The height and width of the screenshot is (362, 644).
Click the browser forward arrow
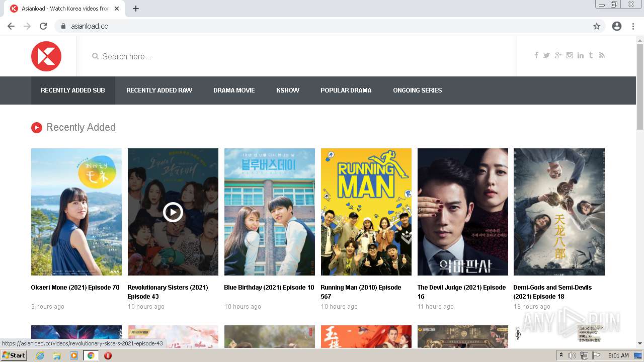27,26
